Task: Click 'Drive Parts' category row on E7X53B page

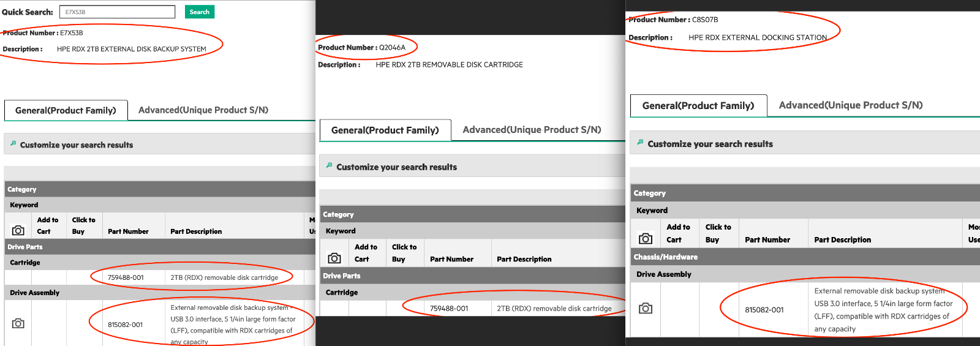Action: coord(160,247)
